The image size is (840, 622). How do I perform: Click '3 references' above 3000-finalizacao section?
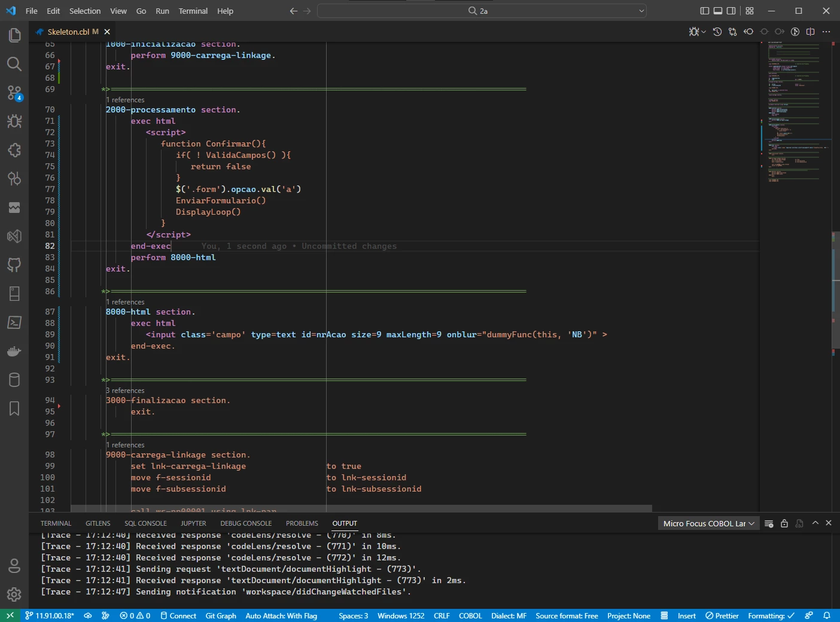point(125,391)
